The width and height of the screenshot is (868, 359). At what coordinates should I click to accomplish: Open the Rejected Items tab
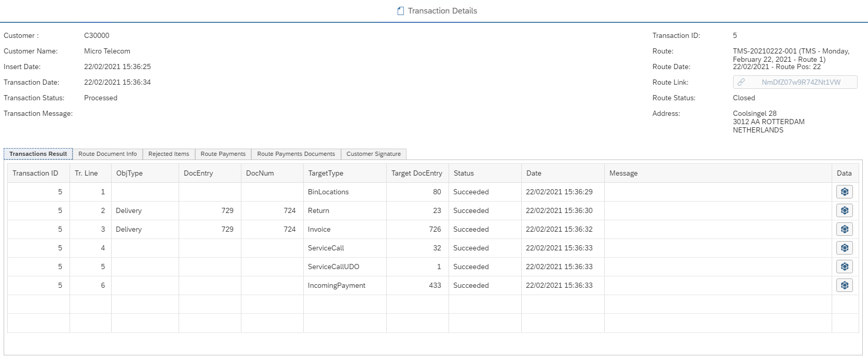169,154
